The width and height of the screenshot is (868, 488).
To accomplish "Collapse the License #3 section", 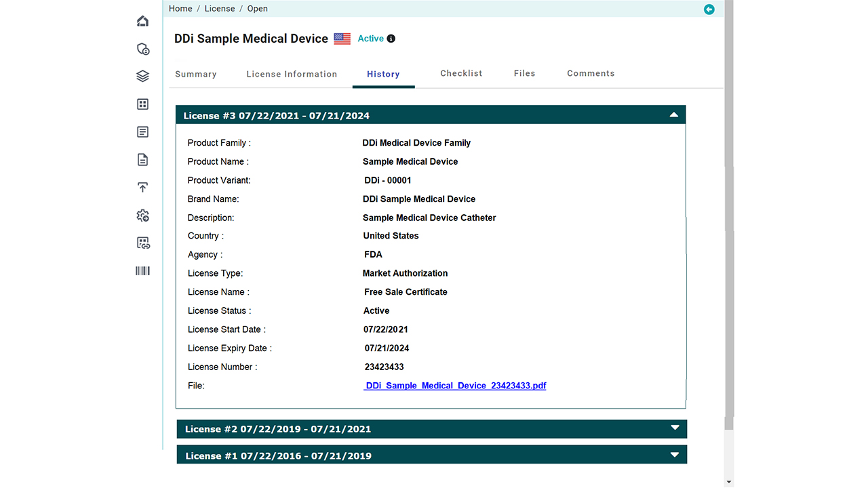I will 673,115.
